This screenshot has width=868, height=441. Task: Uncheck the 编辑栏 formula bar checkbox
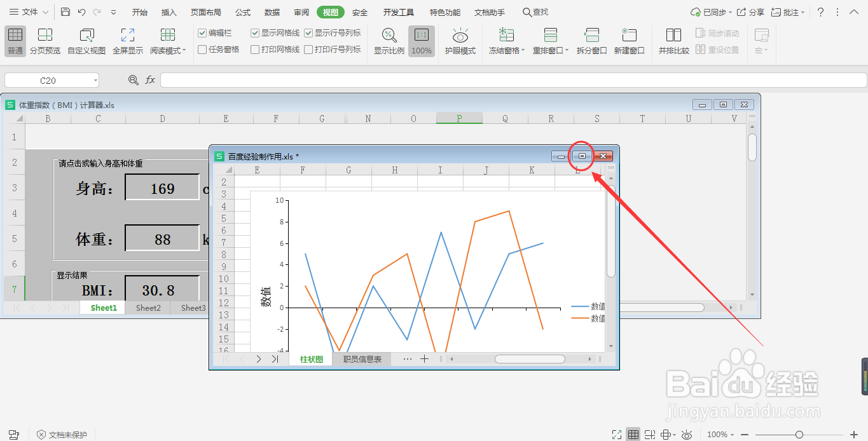[202, 33]
